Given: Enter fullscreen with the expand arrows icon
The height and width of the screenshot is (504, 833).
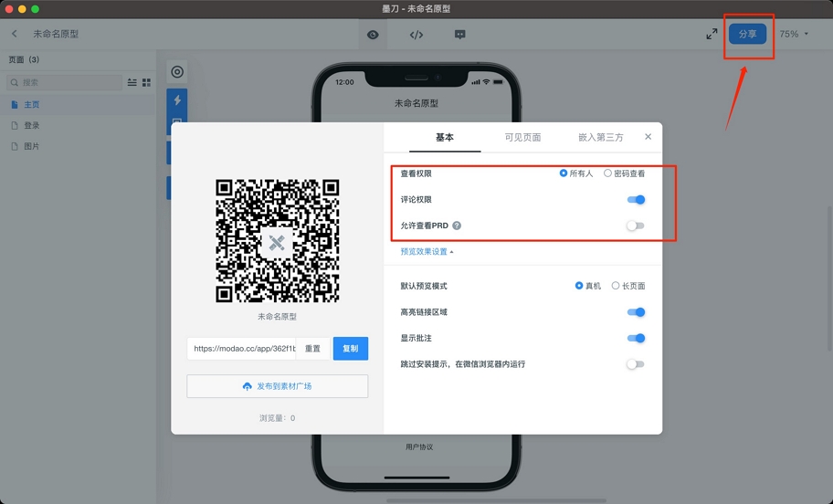Looking at the screenshot, I should click(x=712, y=34).
